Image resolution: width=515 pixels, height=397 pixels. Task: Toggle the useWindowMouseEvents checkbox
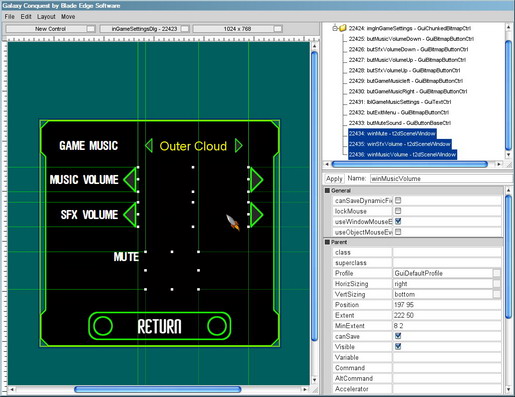tap(398, 221)
